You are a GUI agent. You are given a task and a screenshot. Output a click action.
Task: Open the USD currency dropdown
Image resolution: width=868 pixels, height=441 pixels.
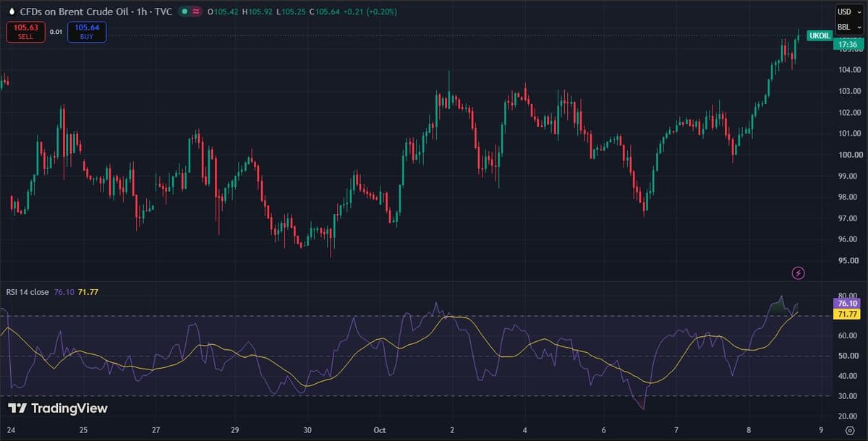click(x=848, y=12)
